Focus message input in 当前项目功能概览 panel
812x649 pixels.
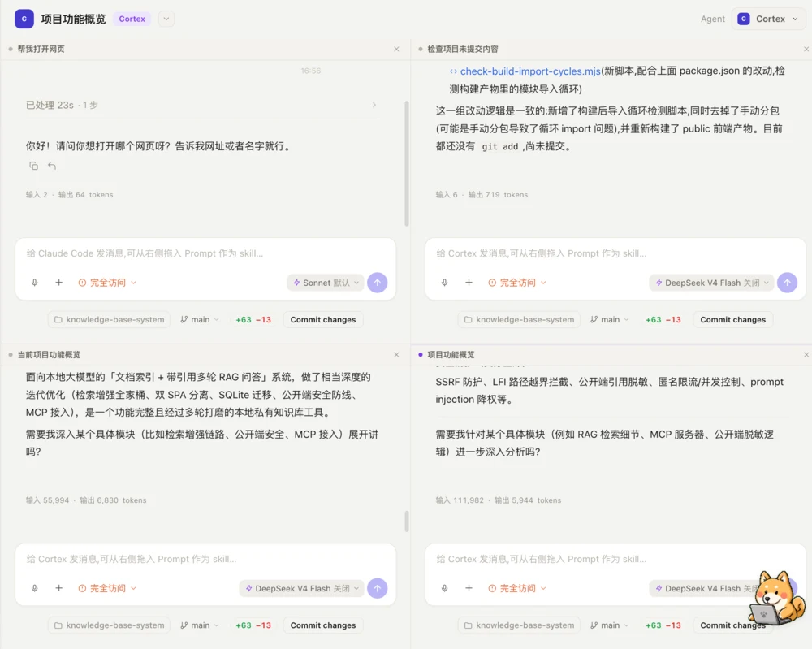click(205, 559)
